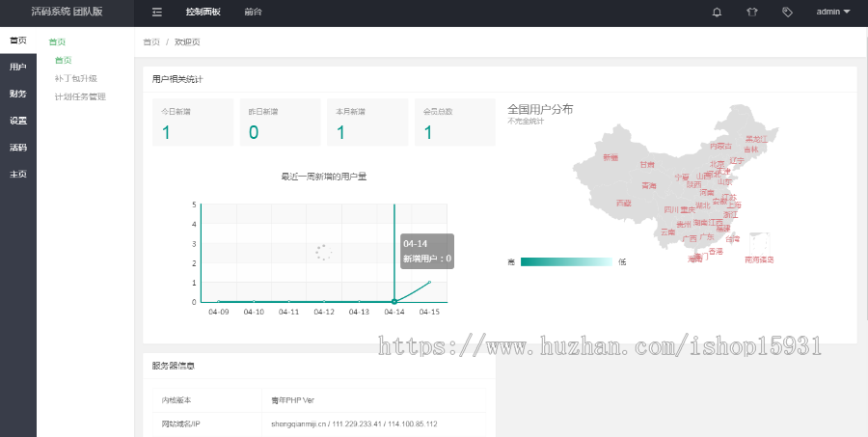Click the 活码系统 团队版 logo title
This screenshot has height=437, width=868.
[x=67, y=12]
